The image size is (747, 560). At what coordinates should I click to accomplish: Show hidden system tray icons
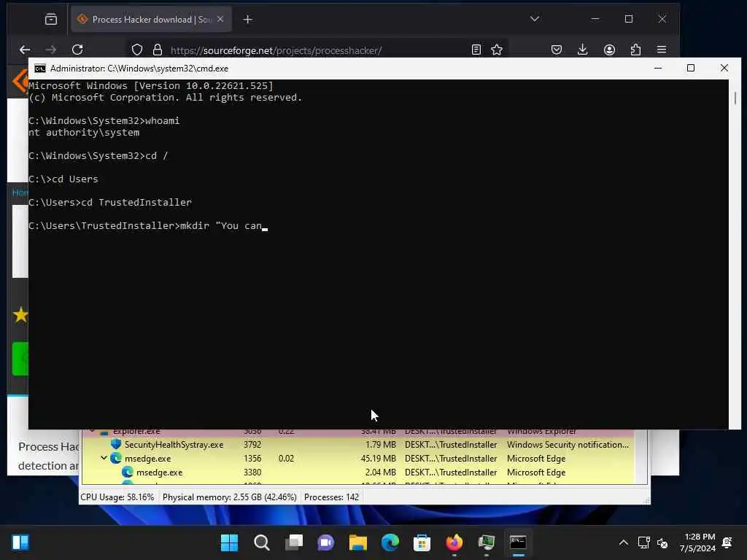point(623,542)
